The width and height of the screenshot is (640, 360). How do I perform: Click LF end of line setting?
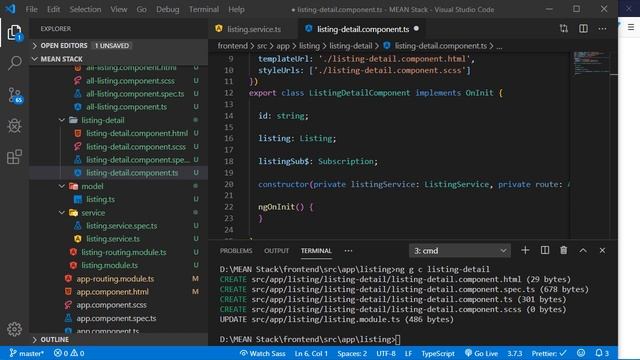[408, 353]
